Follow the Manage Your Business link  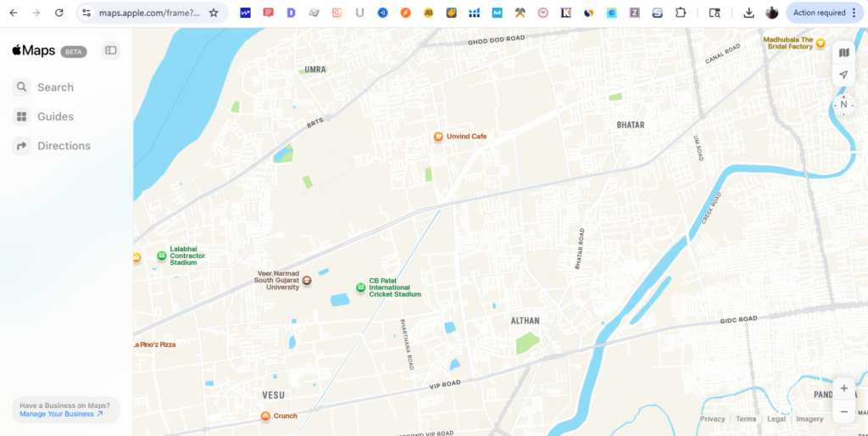pos(61,414)
